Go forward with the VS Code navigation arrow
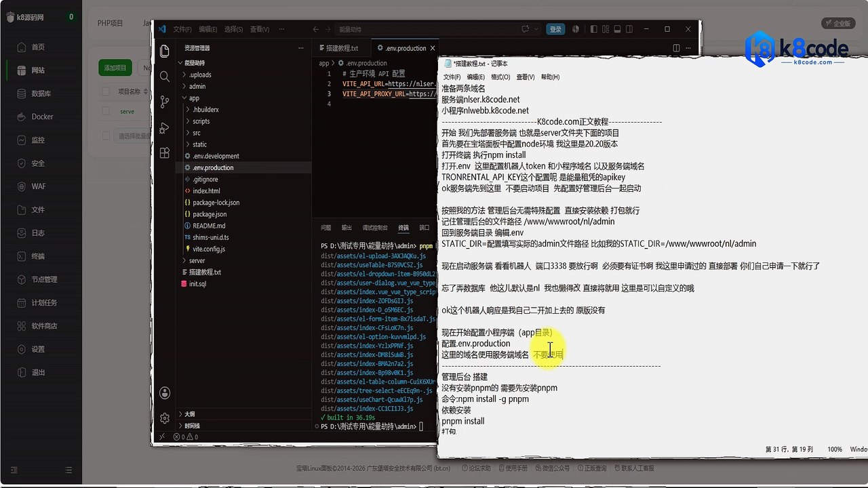 point(328,29)
